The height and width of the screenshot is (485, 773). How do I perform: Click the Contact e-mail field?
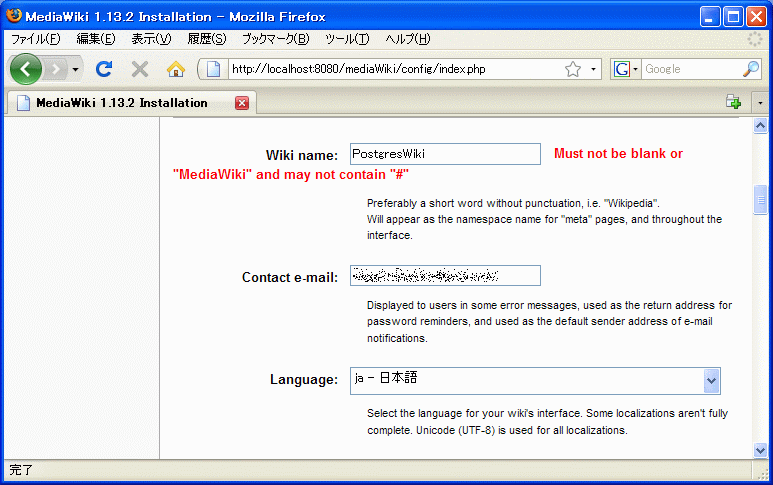point(445,276)
